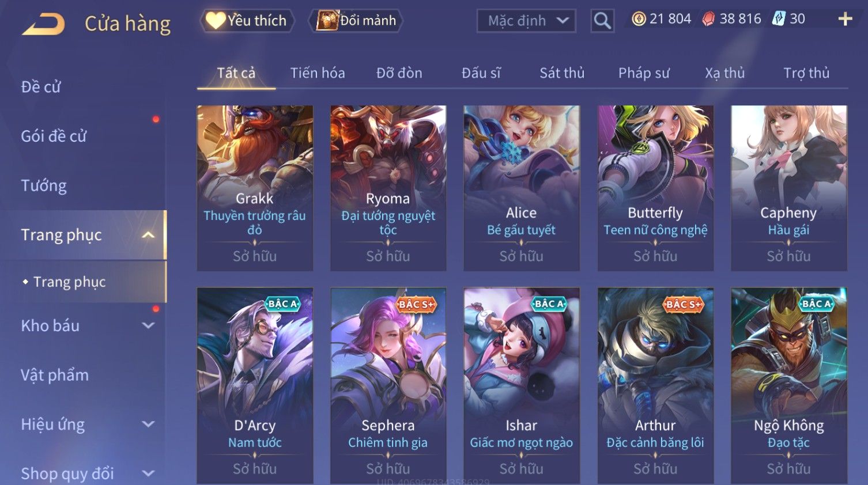Select the Ngộ Không Đạo tặc skin

[789, 385]
